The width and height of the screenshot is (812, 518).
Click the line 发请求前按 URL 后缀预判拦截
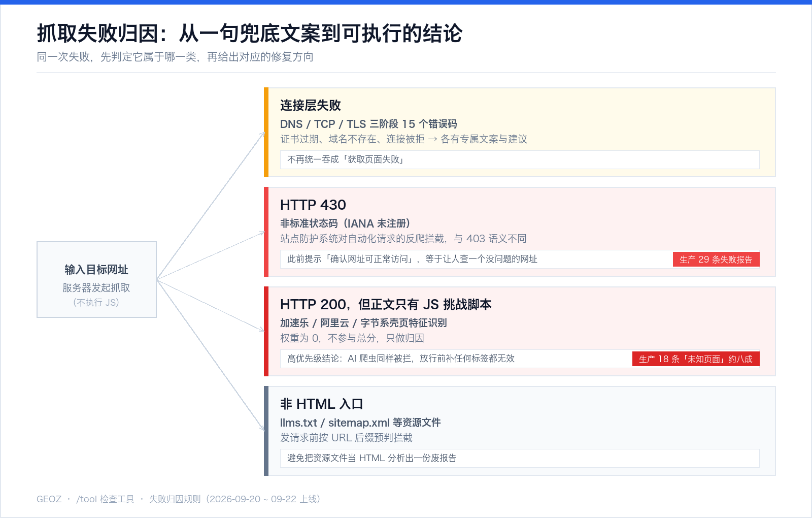tap(346, 438)
